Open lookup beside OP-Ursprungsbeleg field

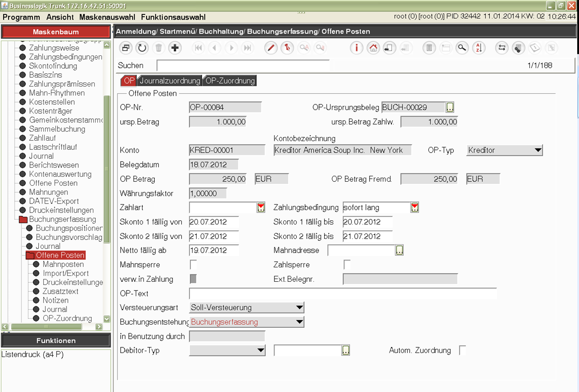[450, 107]
